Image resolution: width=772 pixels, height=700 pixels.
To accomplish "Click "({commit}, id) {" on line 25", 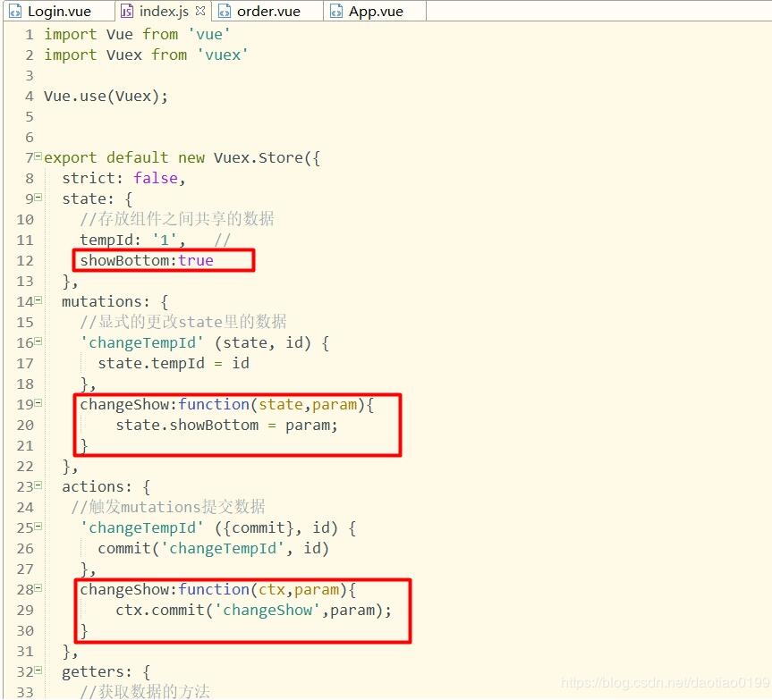I will (x=285, y=527).
